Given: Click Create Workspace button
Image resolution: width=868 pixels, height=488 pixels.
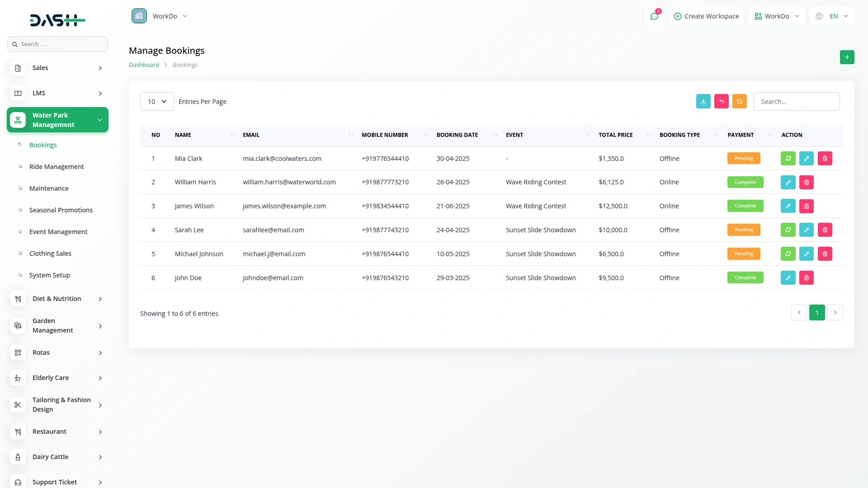Looking at the screenshot, I should (x=706, y=16).
